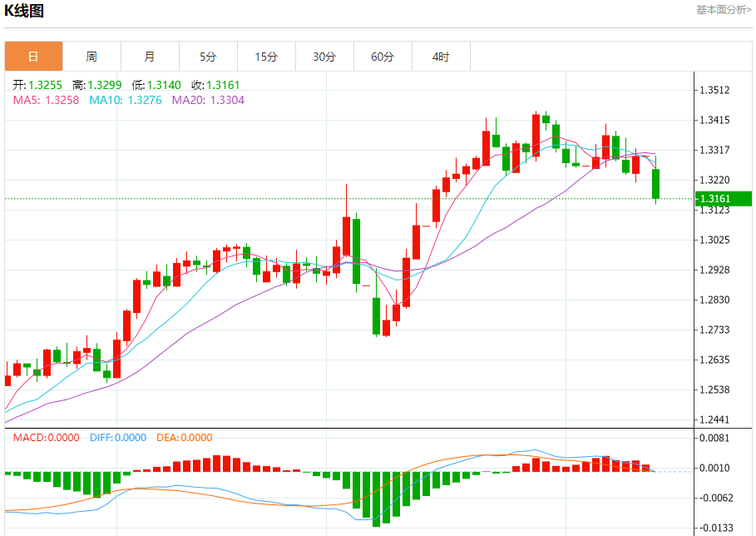Click the latest green candlestick at far right
Image resolution: width=756 pixels, height=536 pixels.
point(655,184)
